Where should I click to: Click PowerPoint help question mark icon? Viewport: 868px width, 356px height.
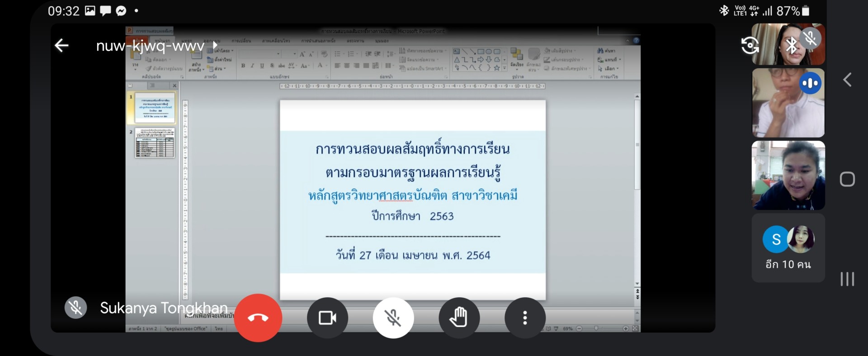636,41
